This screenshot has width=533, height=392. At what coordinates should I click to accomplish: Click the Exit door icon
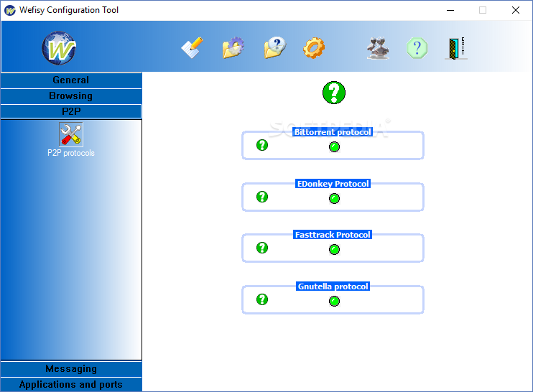[x=456, y=48]
